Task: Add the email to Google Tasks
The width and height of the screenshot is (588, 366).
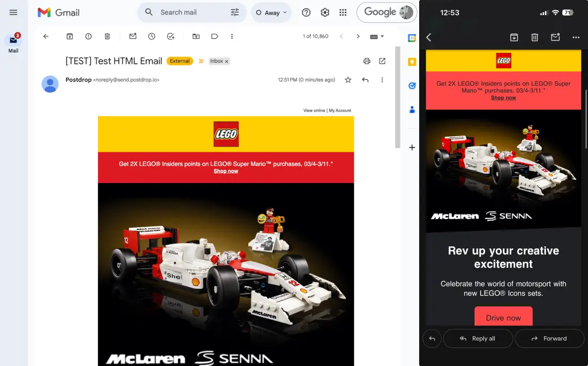Action: (170, 36)
